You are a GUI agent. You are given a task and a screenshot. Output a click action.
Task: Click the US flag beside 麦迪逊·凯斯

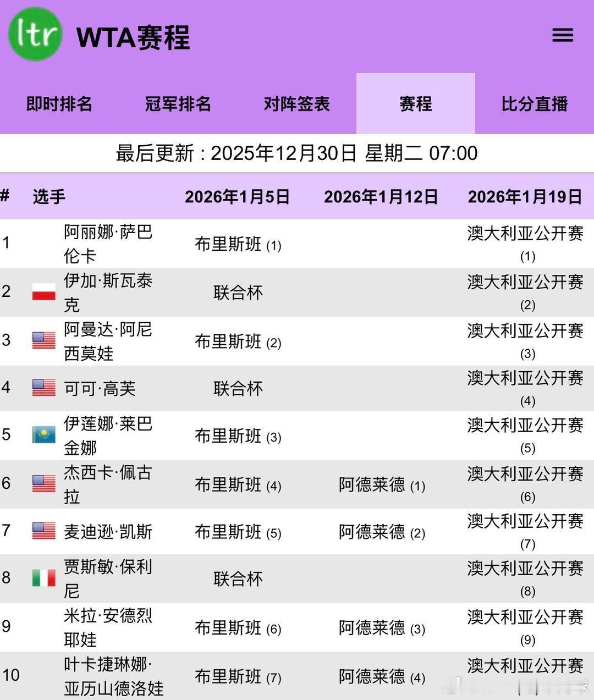click(44, 531)
